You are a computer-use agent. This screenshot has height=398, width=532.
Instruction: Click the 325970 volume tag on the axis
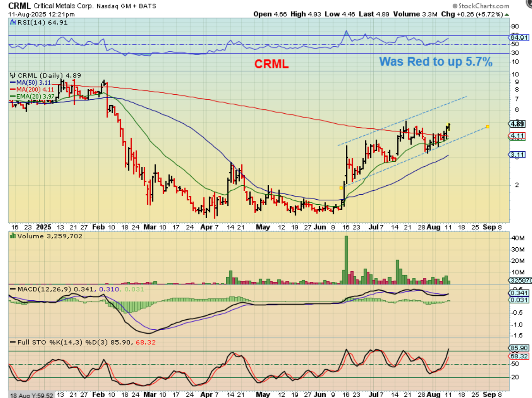519,280
